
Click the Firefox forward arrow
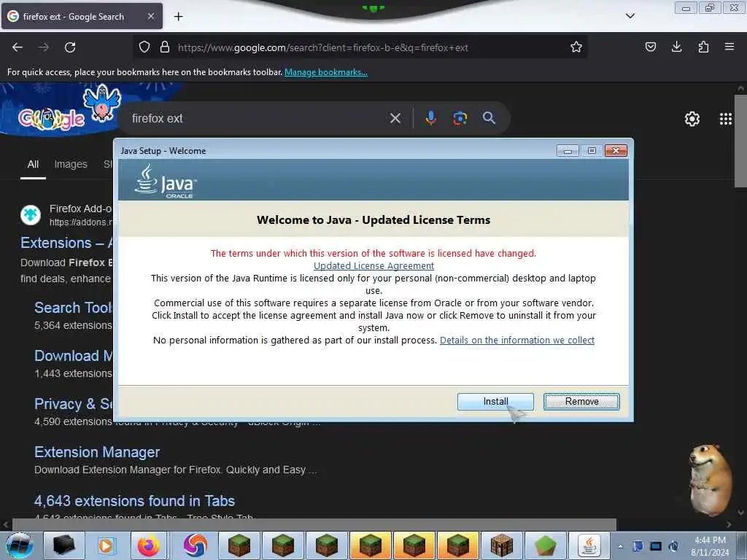point(44,47)
